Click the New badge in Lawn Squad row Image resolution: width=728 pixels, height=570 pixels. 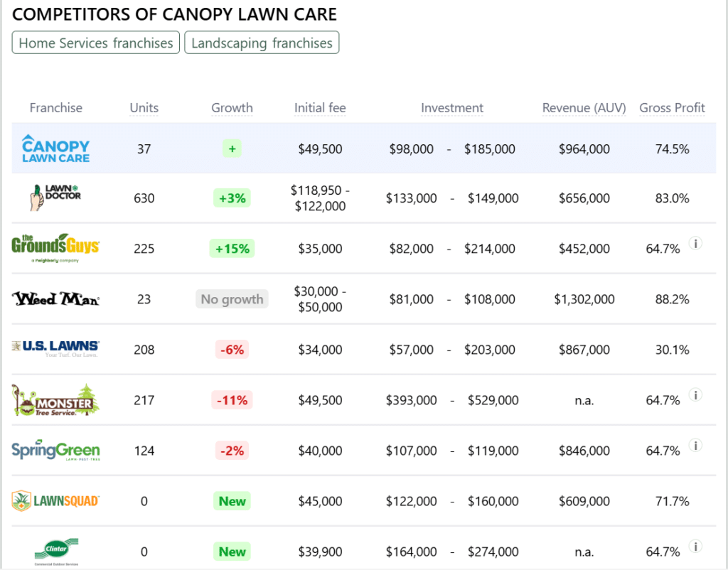tap(232, 501)
